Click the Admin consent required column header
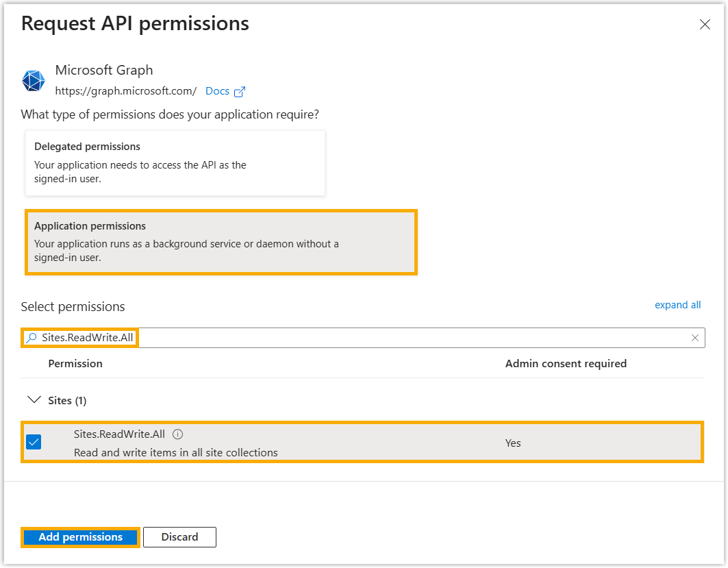This screenshot has width=728, height=568. pos(566,364)
